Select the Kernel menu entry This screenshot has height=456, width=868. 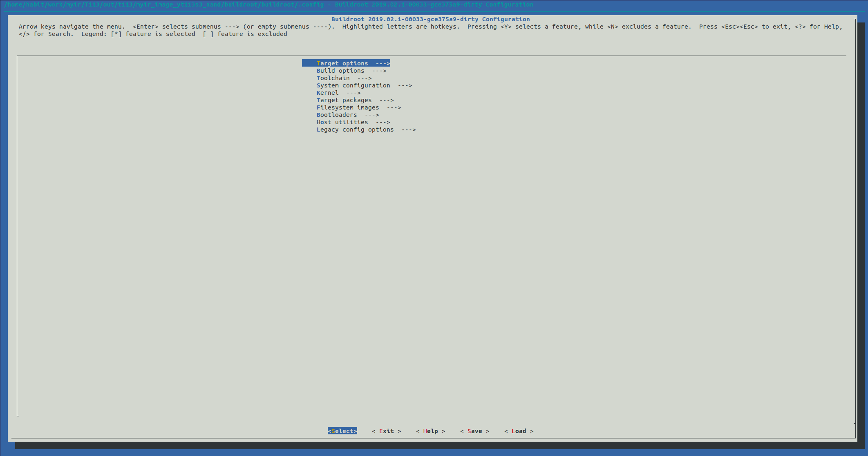(x=327, y=93)
